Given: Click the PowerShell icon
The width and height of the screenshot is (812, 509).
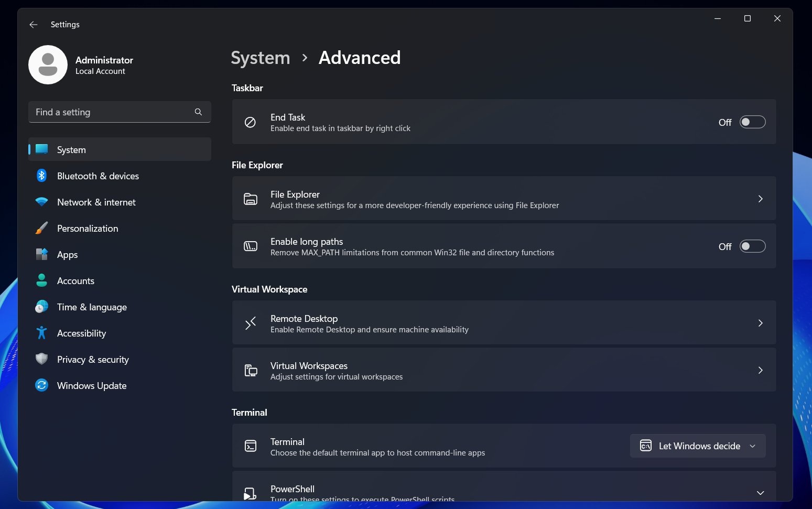Looking at the screenshot, I should tap(251, 493).
